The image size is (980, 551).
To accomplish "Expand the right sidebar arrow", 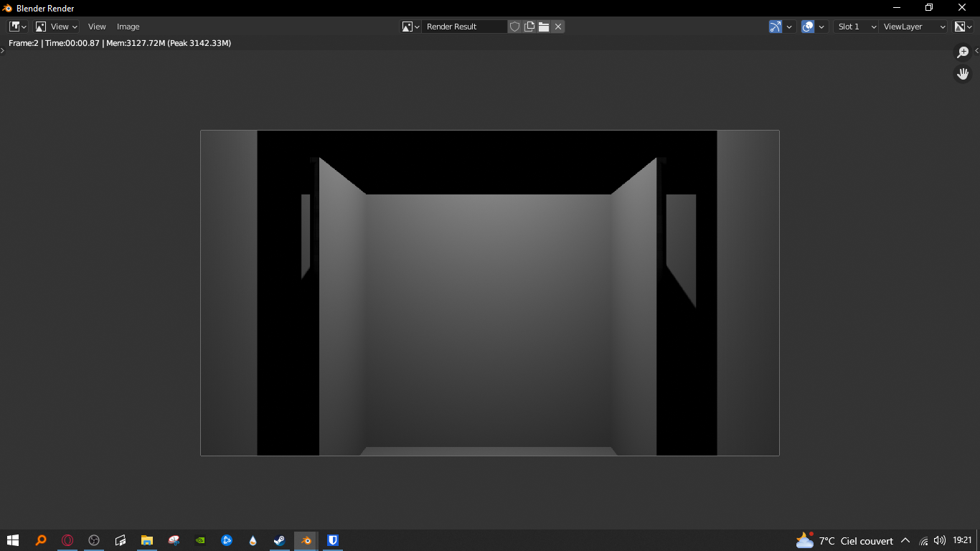I will click(976, 50).
